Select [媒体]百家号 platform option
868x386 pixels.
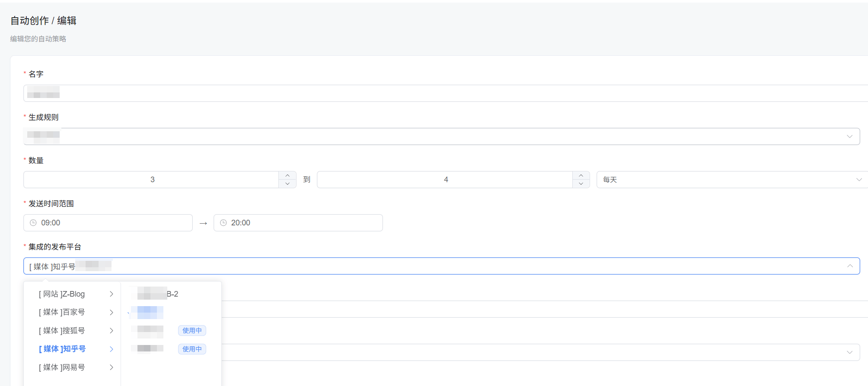tap(62, 312)
